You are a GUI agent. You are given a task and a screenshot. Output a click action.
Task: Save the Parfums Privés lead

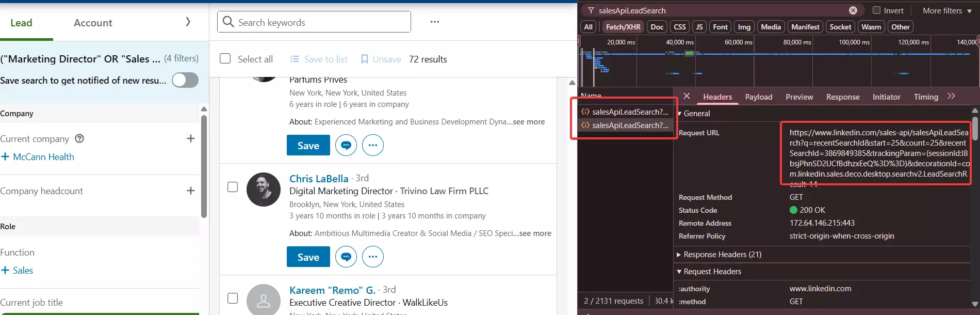coord(308,145)
